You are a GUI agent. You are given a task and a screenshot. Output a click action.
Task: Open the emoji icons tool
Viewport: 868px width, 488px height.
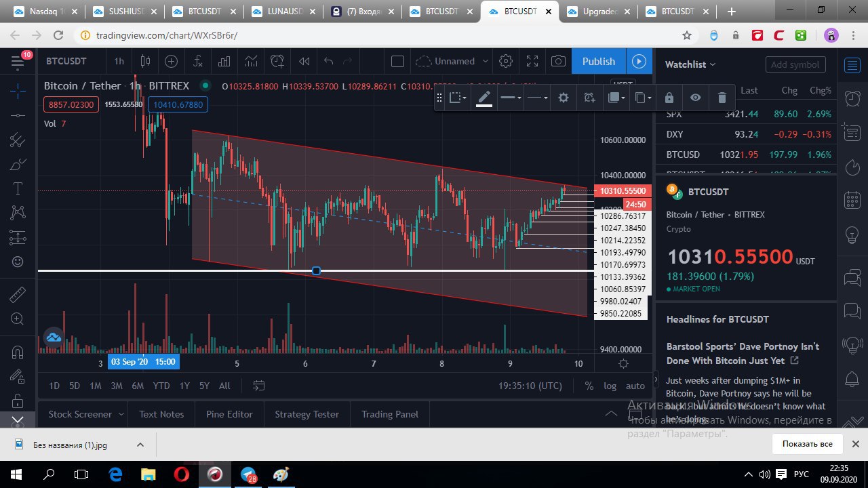pyautogui.click(x=18, y=262)
